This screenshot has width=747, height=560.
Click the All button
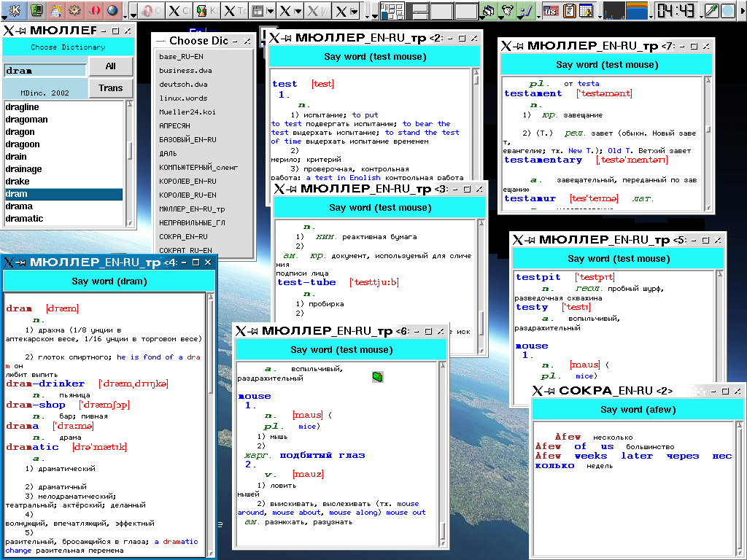pyautogui.click(x=111, y=66)
